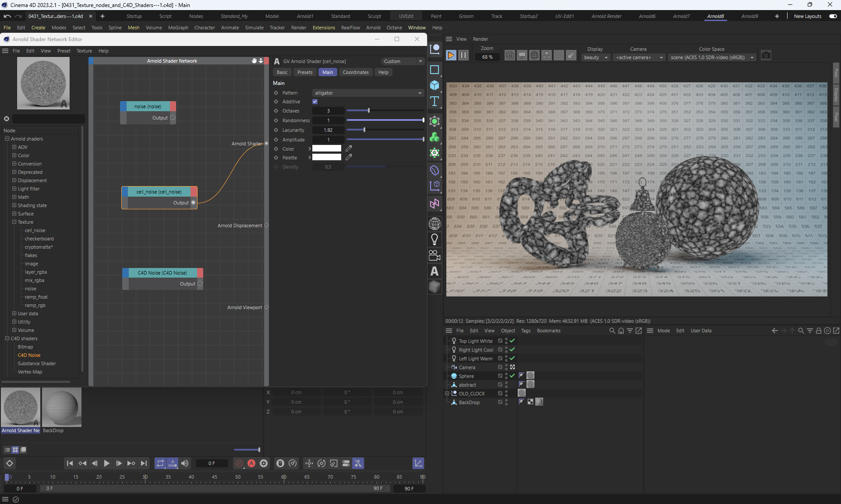Viewport: 841px width, 504px height.
Task: Toggle the Top Light White enable checkmark
Action: 512,341
